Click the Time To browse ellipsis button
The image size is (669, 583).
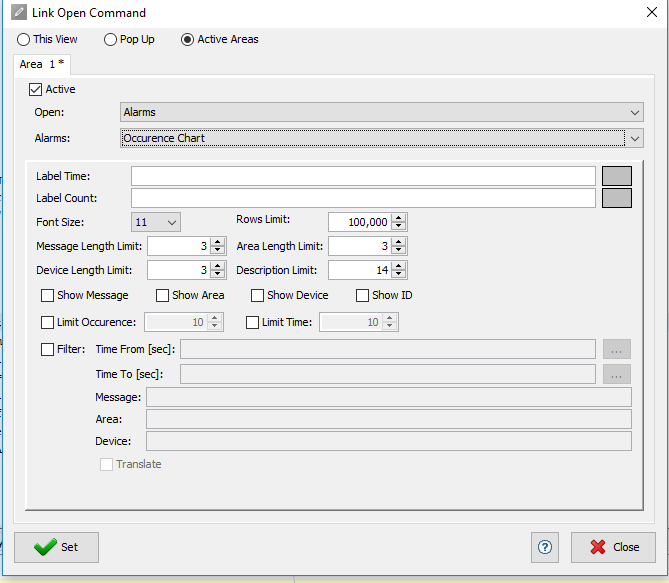pos(617,374)
